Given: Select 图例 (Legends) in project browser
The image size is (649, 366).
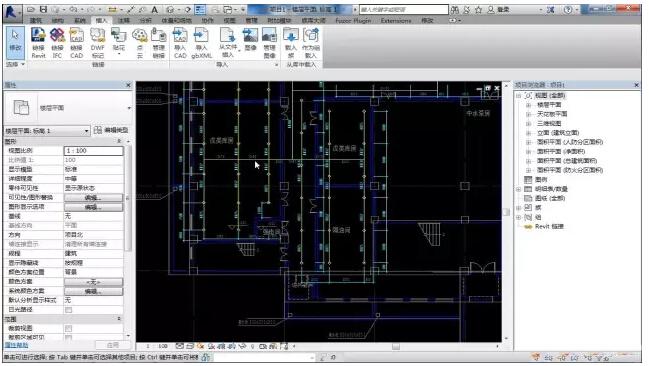Looking at the screenshot, I should click(541, 180).
